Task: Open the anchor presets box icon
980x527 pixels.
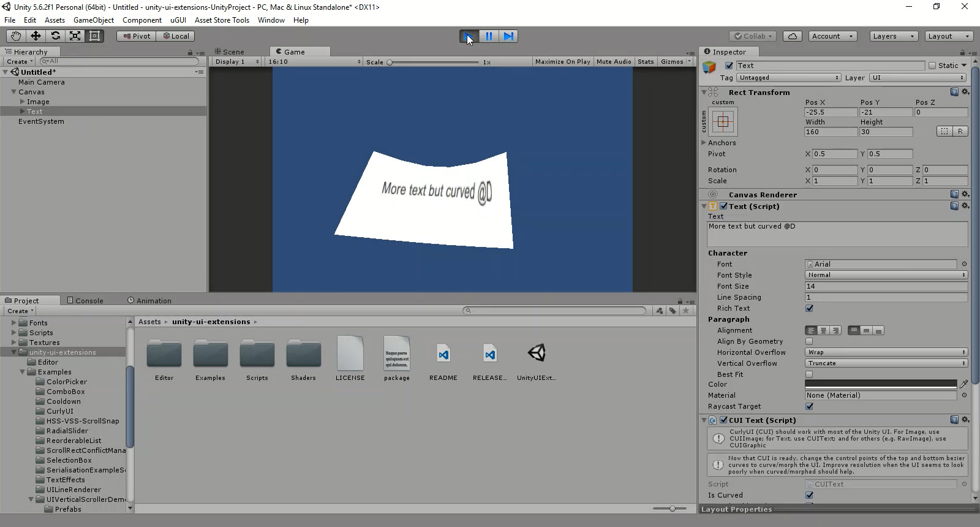Action: pyautogui.click(x=723, y=121)
